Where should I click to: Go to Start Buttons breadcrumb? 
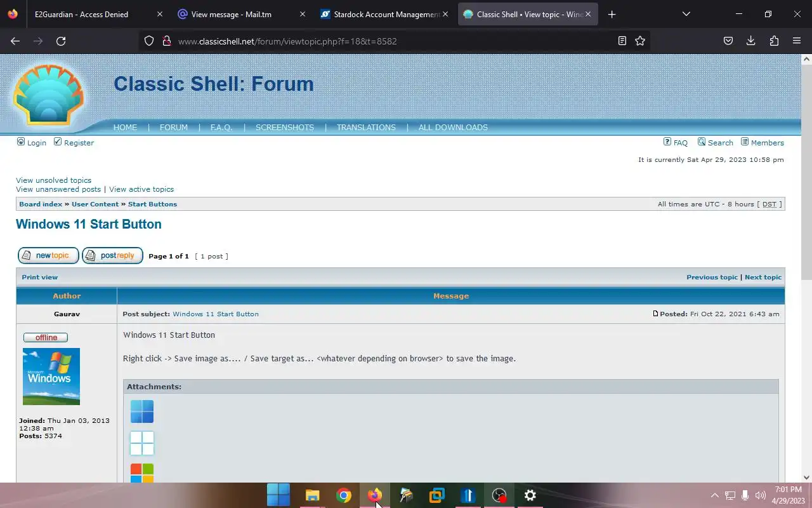(152, 204)
